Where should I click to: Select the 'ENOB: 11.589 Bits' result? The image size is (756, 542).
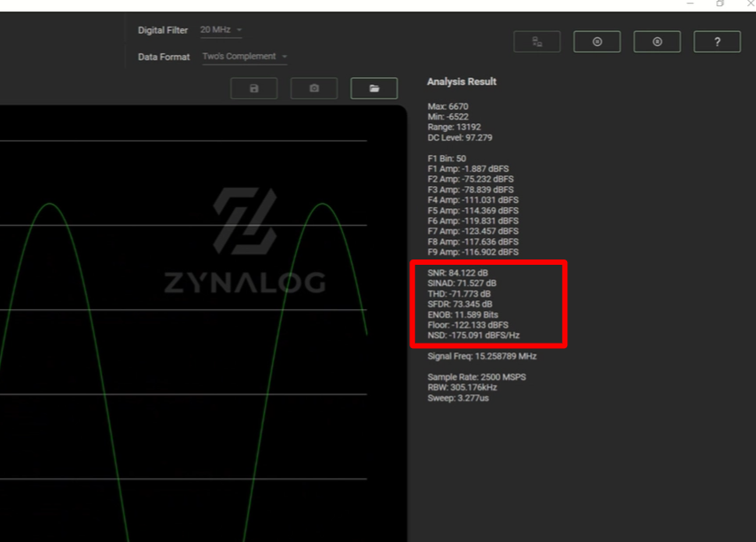tap(463, 314)
